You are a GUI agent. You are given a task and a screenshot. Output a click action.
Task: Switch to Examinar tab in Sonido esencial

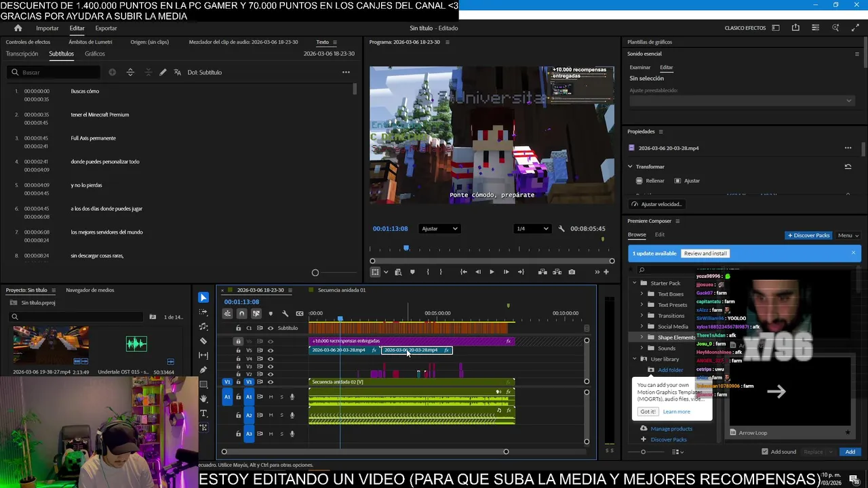coord(640,67)
